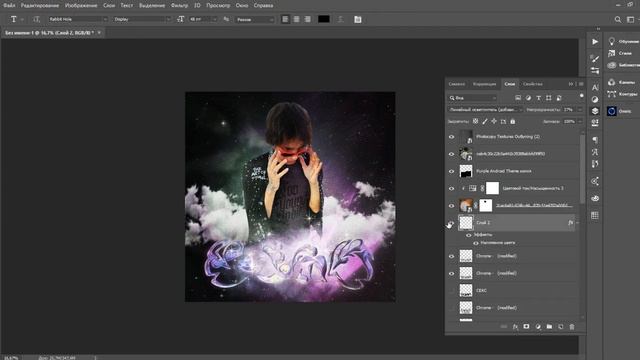Hide the hue/saturation adjustment layer

(451, 189)
